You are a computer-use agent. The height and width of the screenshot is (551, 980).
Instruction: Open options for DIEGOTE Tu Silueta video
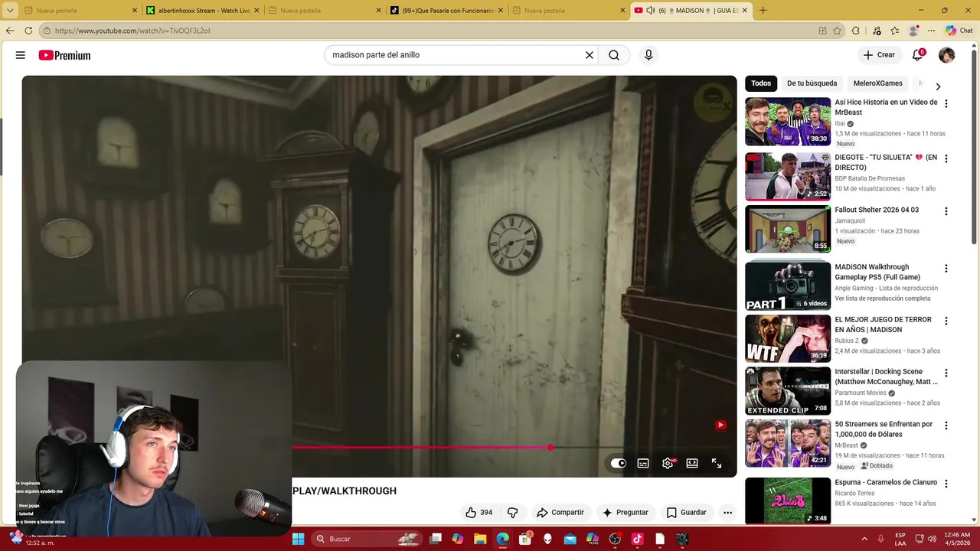point(946,158)
